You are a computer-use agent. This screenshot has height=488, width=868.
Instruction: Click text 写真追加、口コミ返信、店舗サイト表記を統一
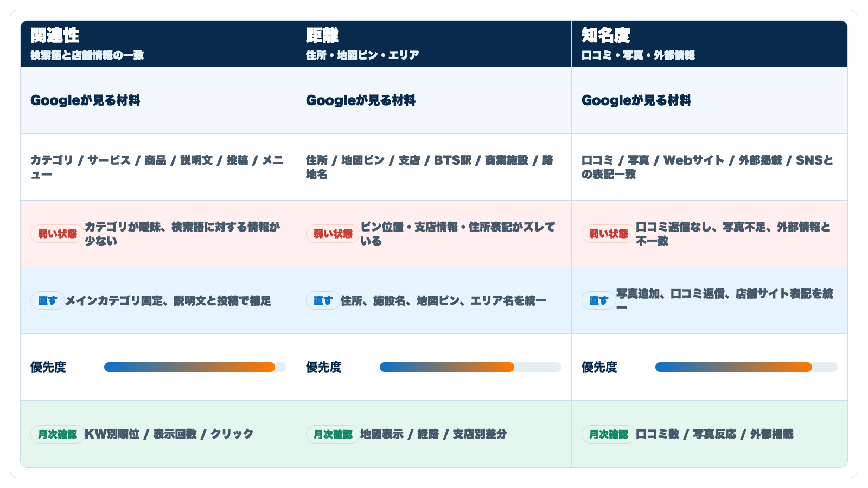725,300
